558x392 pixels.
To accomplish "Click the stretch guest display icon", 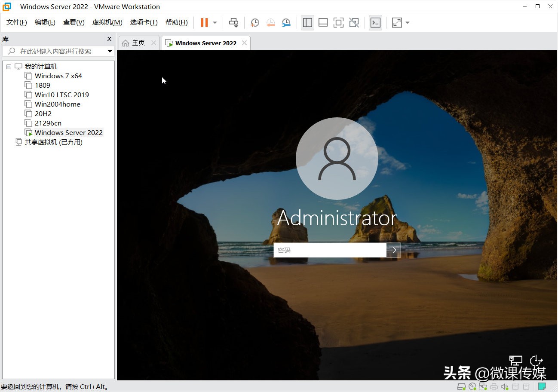I will 397,23.
